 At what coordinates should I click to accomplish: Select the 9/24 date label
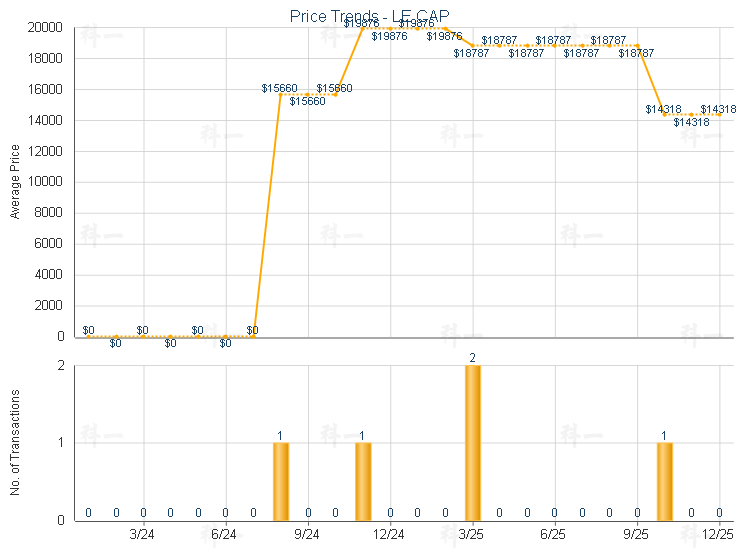click(x=308, y=536)
